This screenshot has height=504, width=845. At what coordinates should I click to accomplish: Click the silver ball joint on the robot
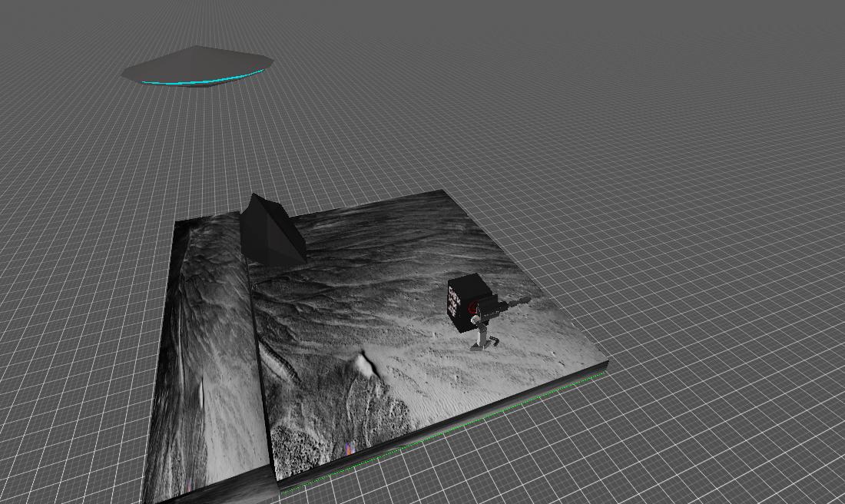[x=477, y=317]
